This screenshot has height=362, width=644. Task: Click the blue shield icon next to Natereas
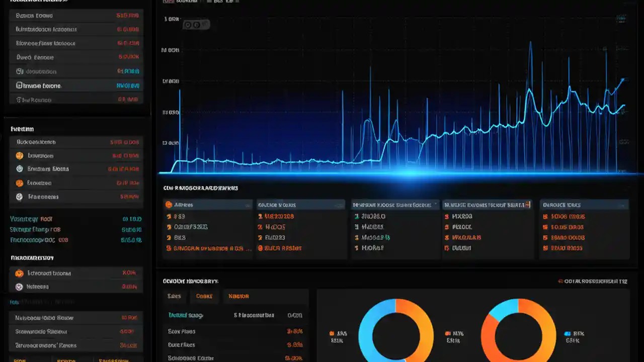(19, 287)
